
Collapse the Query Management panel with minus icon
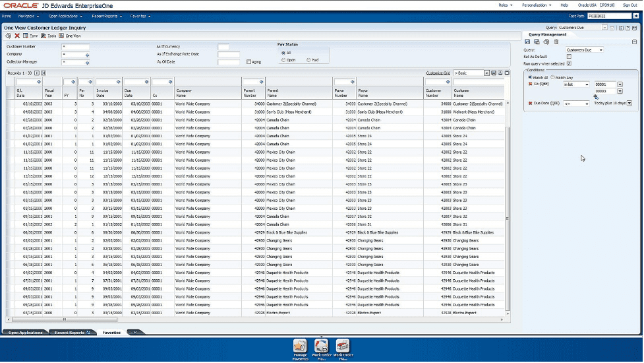634,42
